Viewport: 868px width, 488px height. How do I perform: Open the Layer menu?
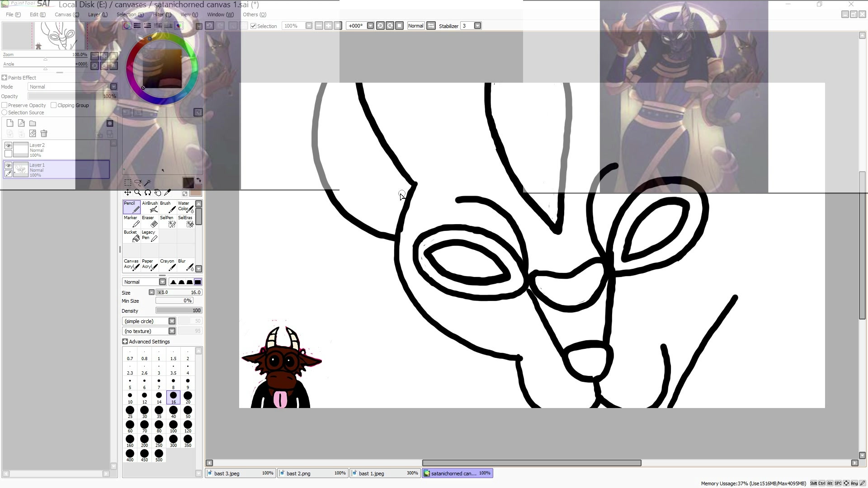coord(98,14)
